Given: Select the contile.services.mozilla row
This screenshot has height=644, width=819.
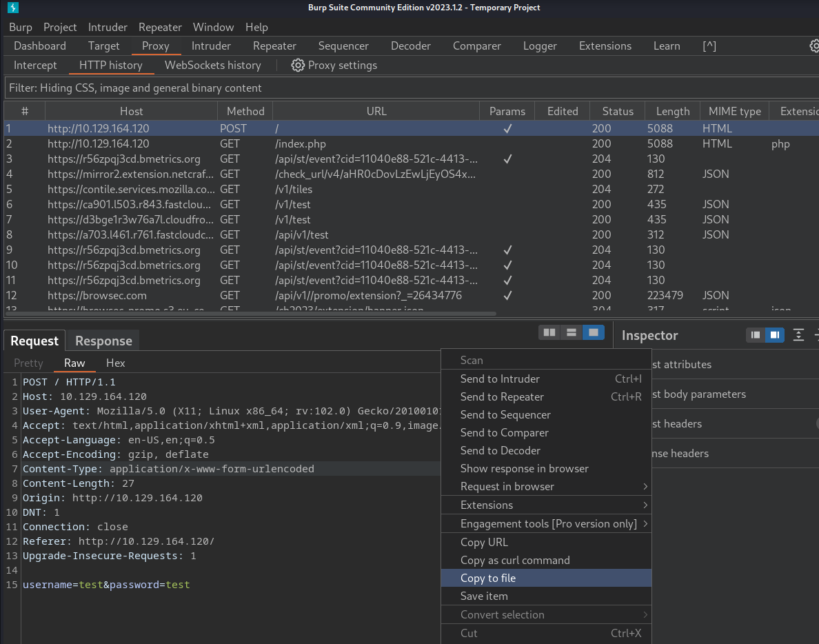Looking at the screenshot, I should click(412, 189).
